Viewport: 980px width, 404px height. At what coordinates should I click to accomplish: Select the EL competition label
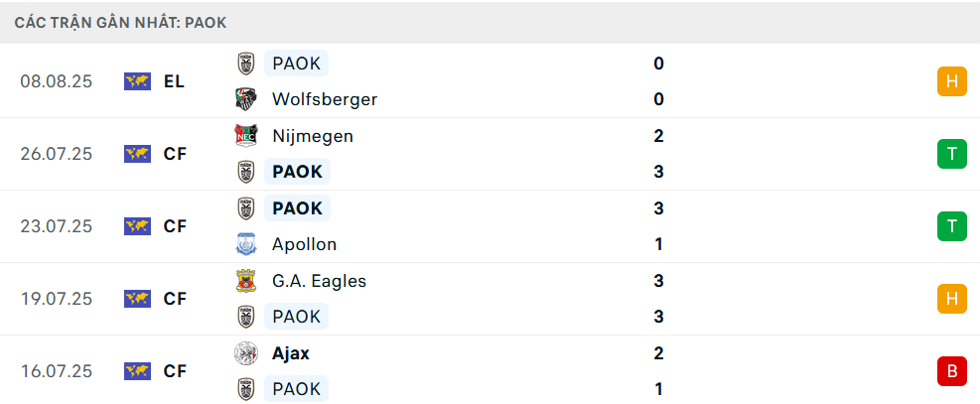click(x=175, y=81)
